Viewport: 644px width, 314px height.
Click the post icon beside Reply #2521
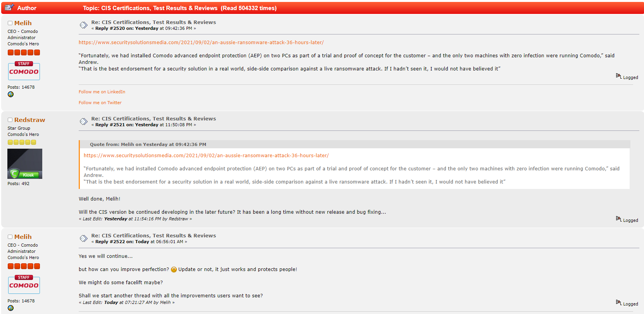(83, 122)
